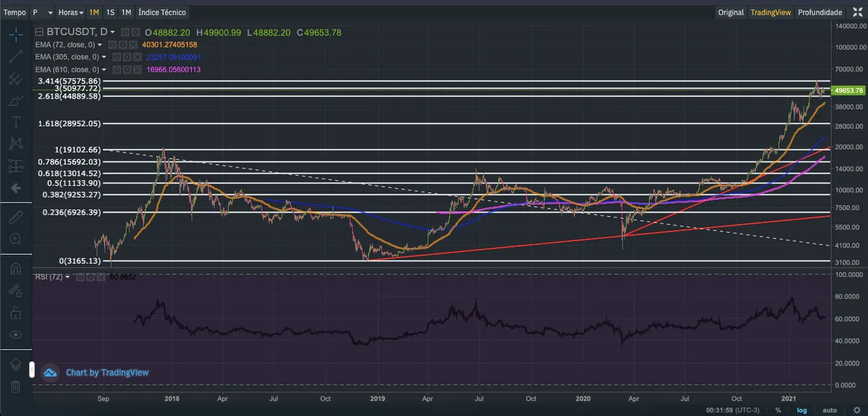Open settings gear for EMA 72

click(123, 45)
